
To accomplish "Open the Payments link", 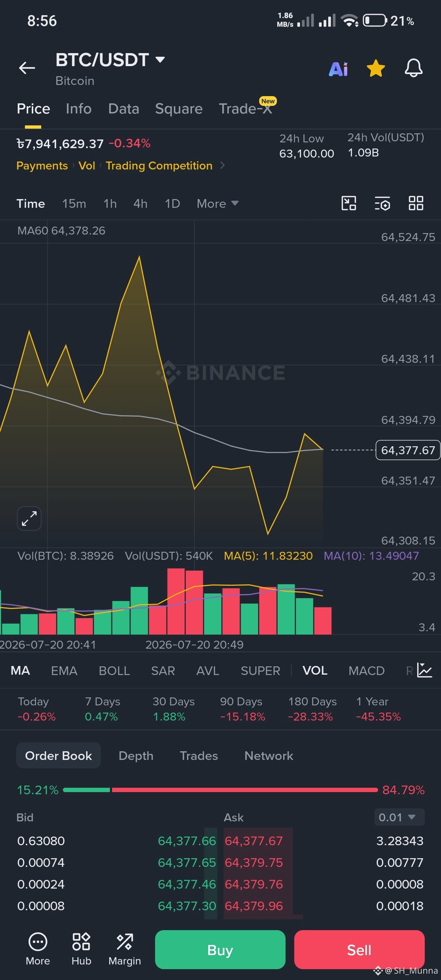I will pos(42,166).
